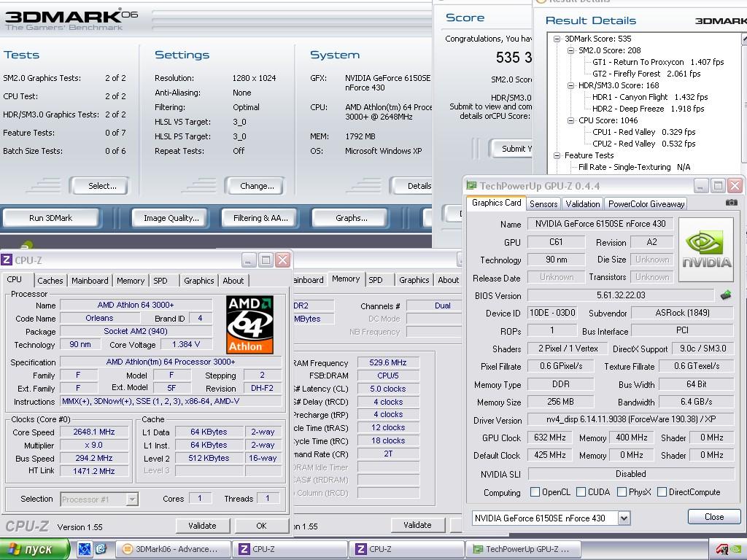Screen dimensions: 747x560
Task: Open the Memory tab in front CPU-Z
Action: [x=131, y=281]
